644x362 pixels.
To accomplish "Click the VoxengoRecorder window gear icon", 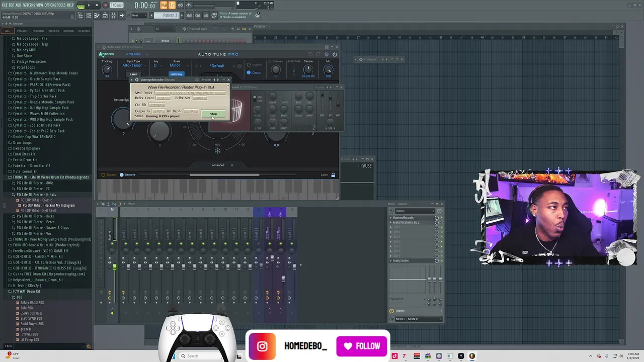I will 136,80.
